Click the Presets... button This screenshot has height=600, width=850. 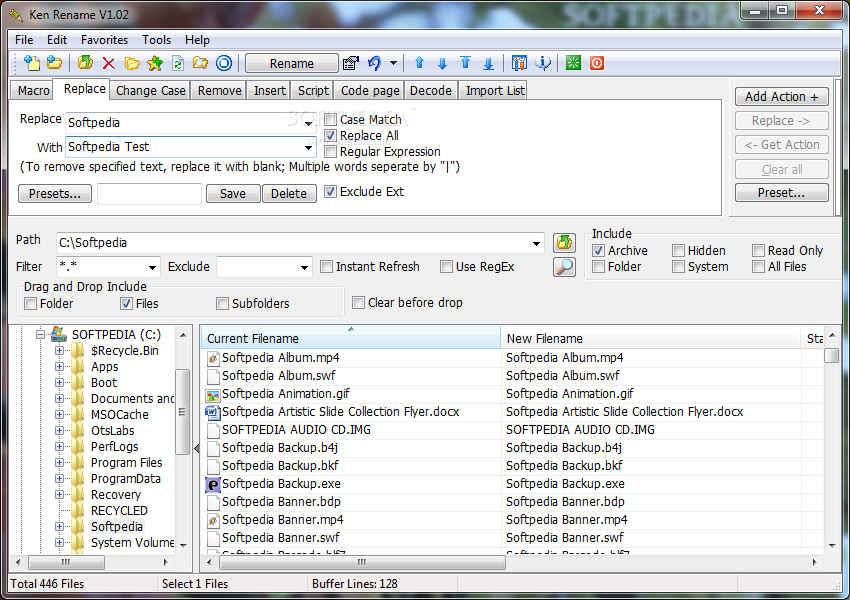coord(55,193)
